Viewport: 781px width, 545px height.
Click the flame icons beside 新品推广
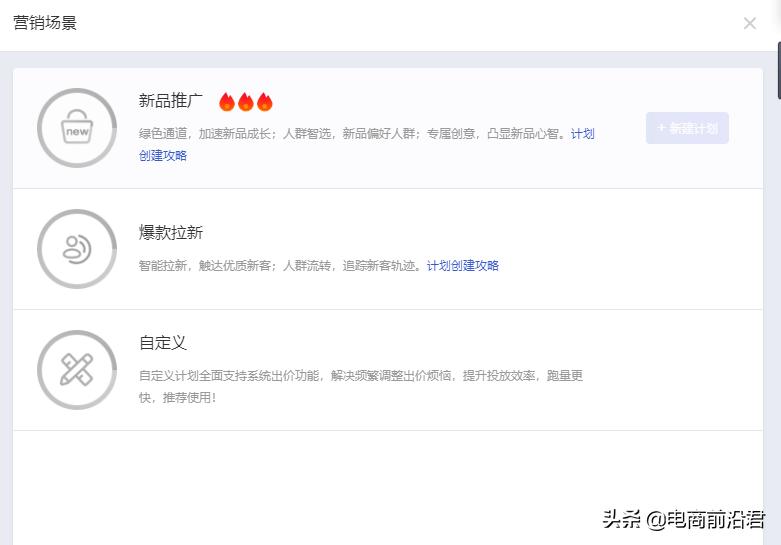pos(246,102)
